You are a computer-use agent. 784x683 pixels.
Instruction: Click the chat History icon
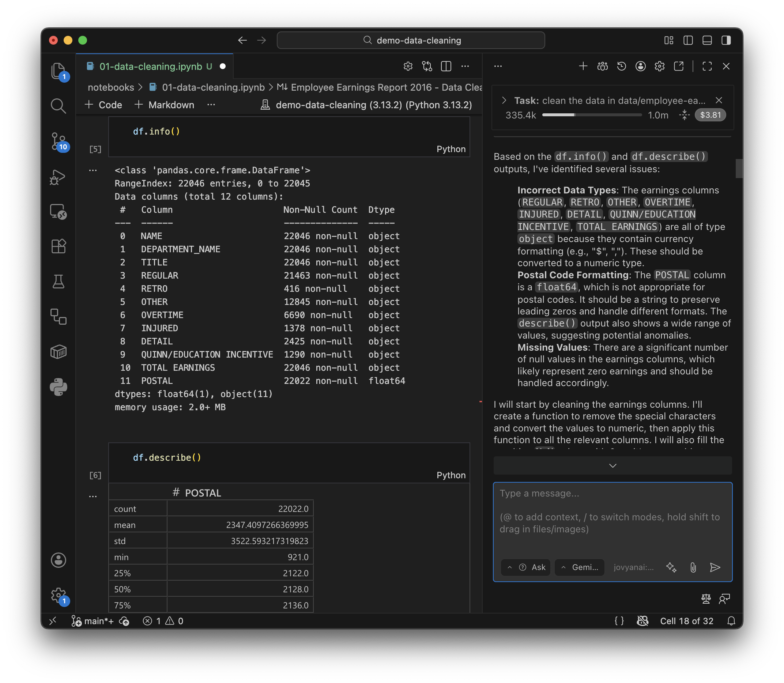[x=621, y=66]
